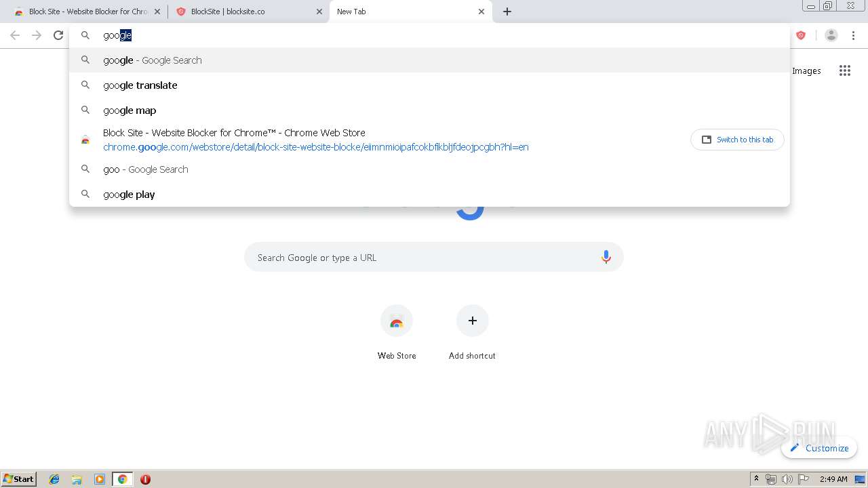Close the New Tab tab
This screenshot has width=868, height=488.
(481, 12)
